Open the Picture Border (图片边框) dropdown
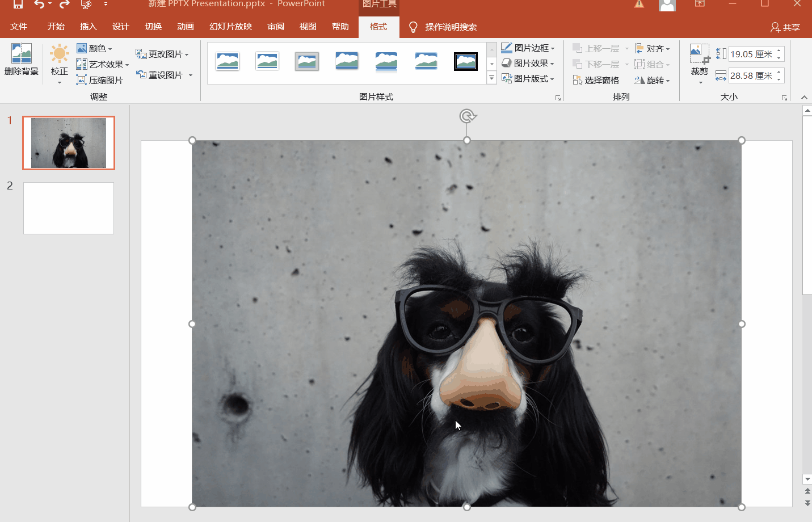The image size is (812, 522). pos(528,48)
